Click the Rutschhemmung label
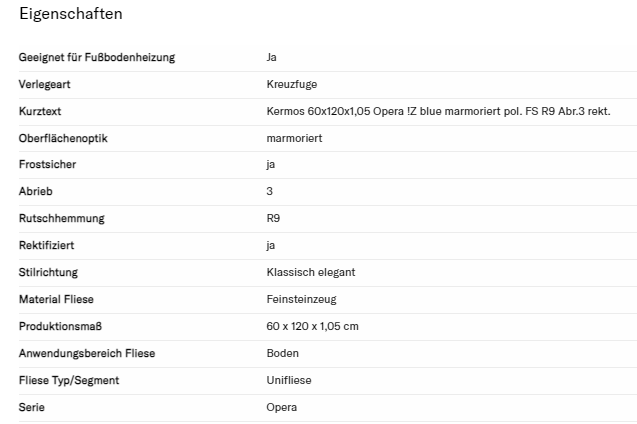Viewport: 637px width, 424px height. 61,218
